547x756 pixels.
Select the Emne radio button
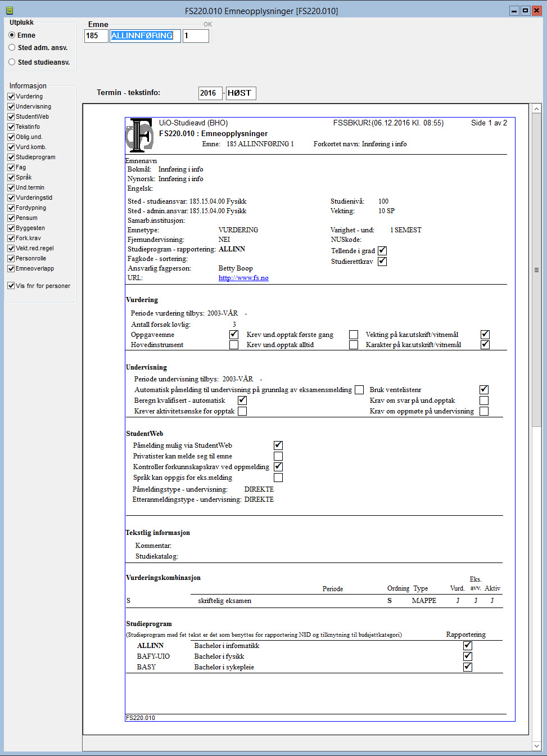(x=12, y=35)
